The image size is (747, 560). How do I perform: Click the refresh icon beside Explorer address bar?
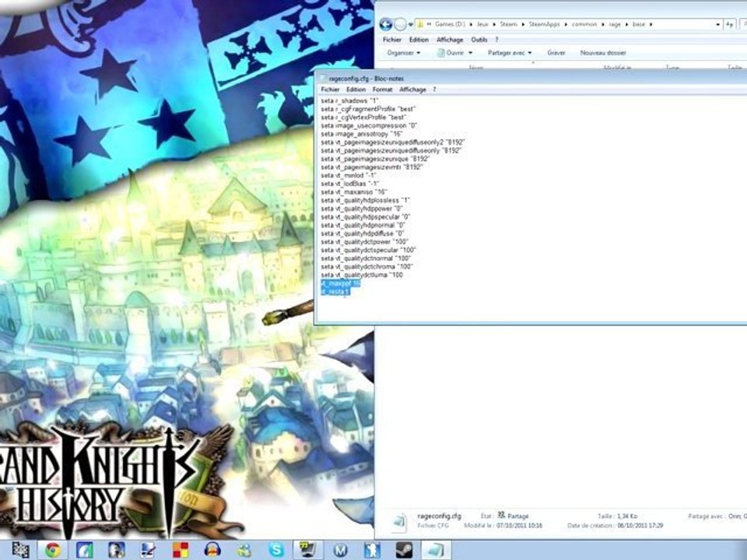[729, 24]
